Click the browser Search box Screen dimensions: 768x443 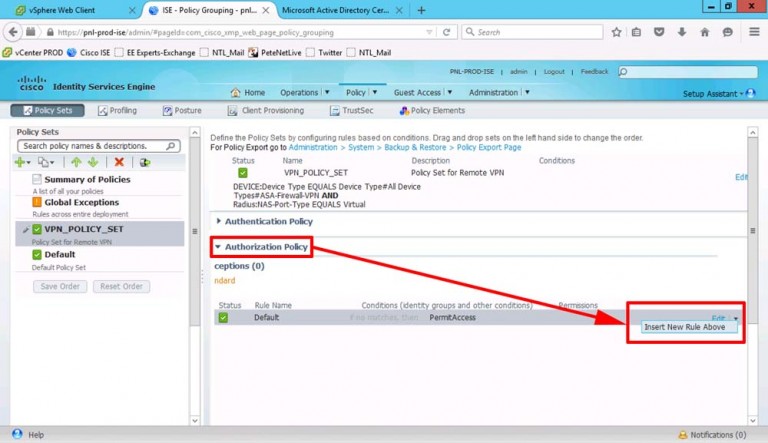pos(532,32)
